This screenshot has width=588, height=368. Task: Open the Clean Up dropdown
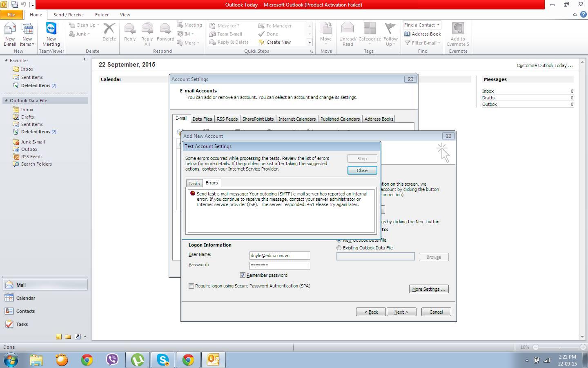(84, 25)
